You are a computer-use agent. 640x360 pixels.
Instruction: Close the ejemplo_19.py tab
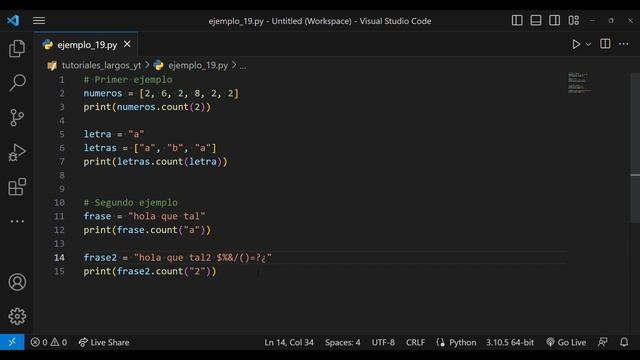(x=127, y=44)
